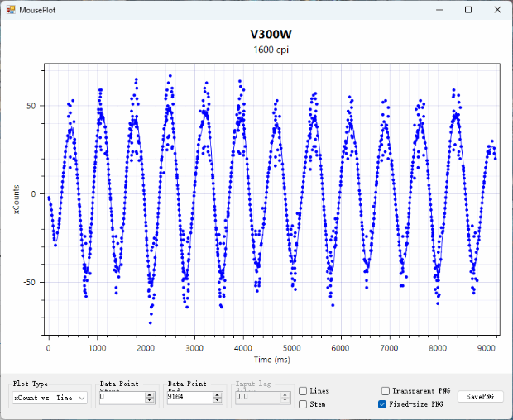Click the 5000 tick label on time axis
The image size is (513, 420).
point(292,348)
